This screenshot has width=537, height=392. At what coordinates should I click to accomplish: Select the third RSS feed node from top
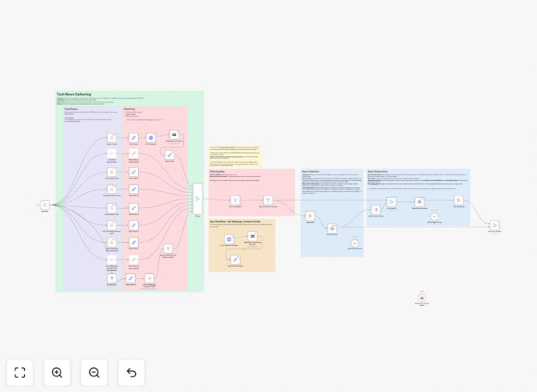[112, 172]
